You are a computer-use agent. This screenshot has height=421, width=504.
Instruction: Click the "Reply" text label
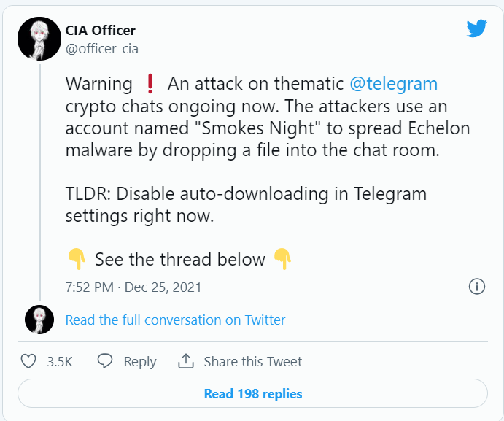140,362
